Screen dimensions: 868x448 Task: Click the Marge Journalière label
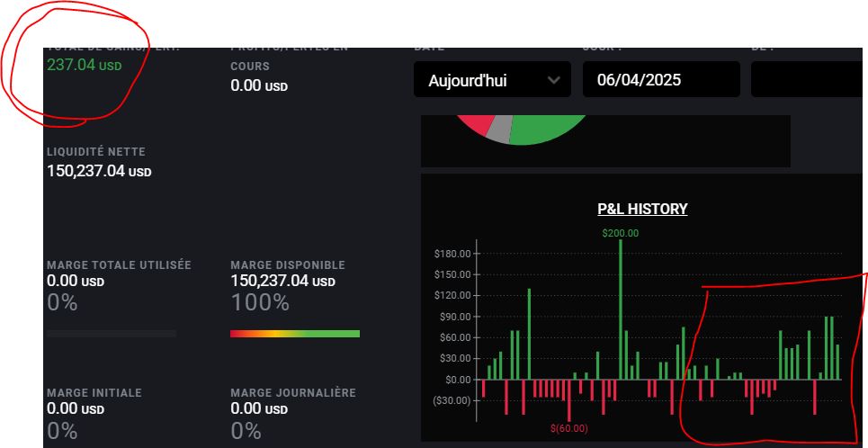(293, 392)
